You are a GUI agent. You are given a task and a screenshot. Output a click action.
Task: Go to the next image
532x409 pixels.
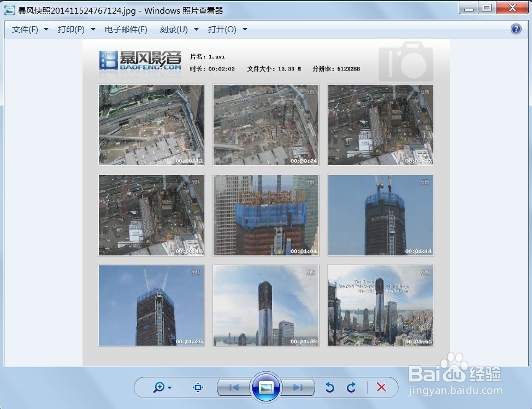(x=299, y=387)
